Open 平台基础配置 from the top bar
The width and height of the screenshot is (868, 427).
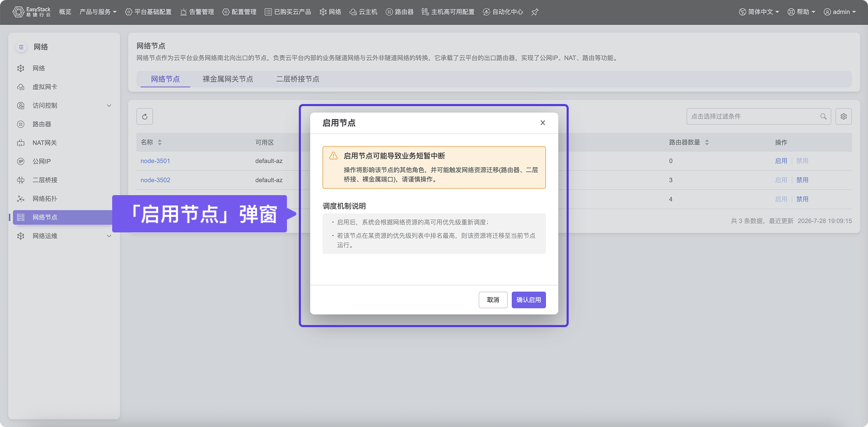tap(148, 12)
